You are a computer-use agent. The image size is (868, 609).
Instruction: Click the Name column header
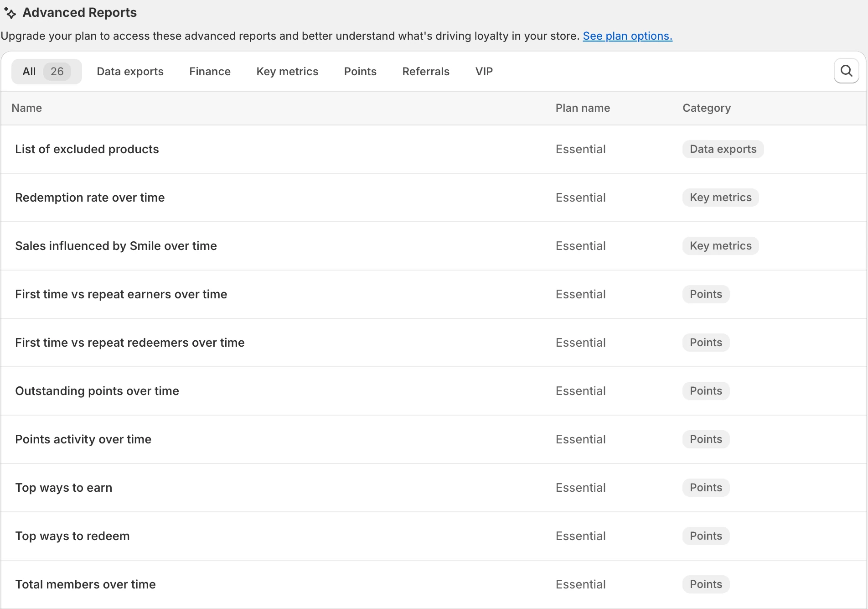click(x=27, y=108)
